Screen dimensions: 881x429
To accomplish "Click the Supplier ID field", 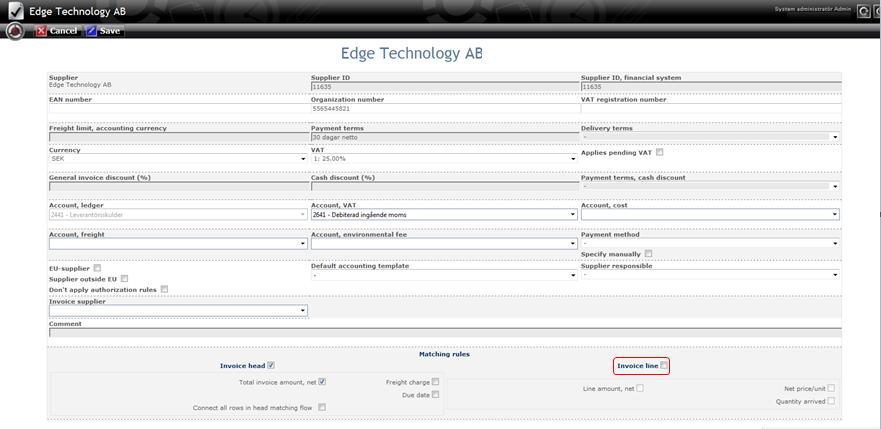I will (x=444, y=87).
